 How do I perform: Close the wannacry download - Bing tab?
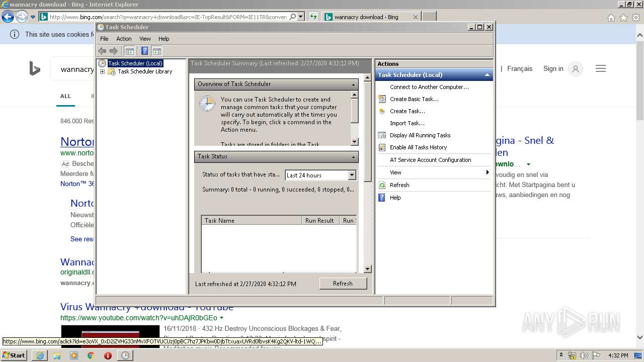(415, 17)
